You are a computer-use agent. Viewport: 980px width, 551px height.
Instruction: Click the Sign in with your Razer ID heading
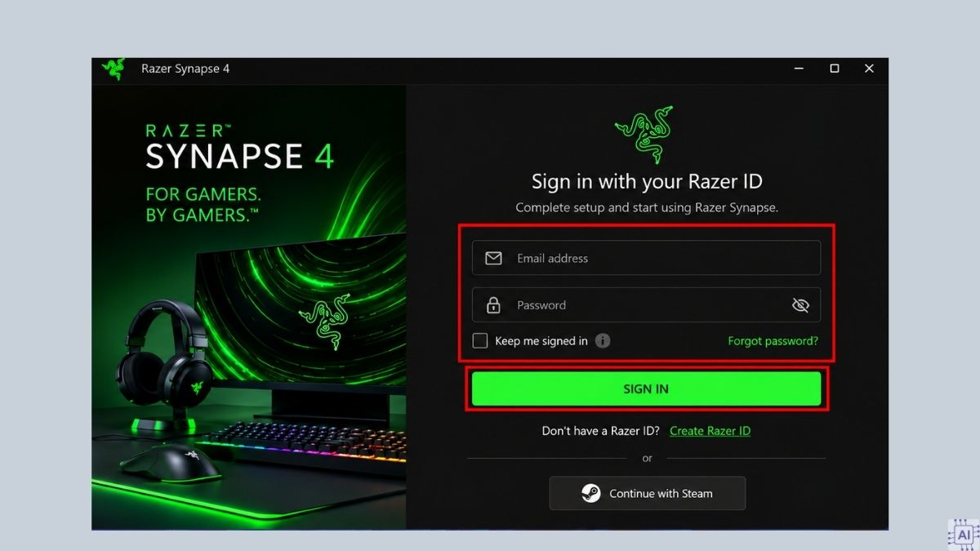(x=647, y=181)
